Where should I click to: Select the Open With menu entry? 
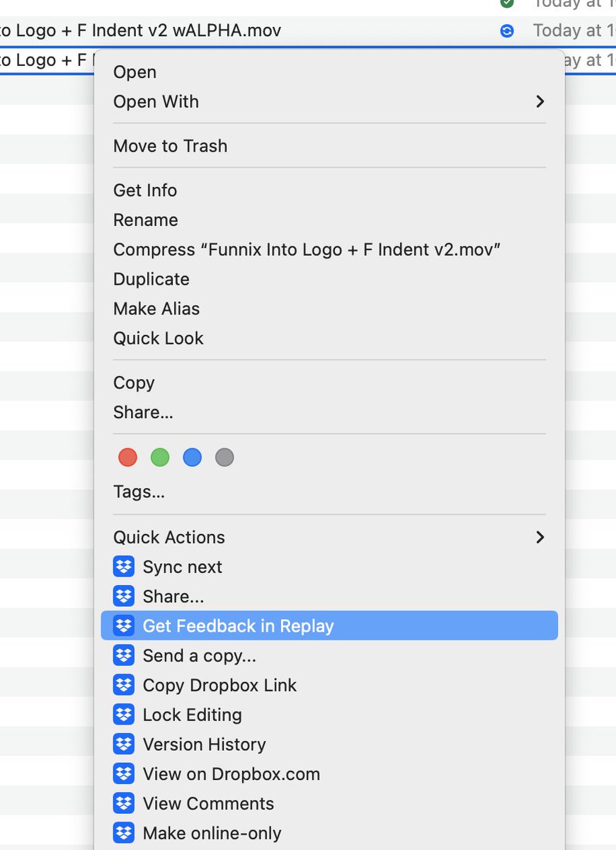coord(329,102)
